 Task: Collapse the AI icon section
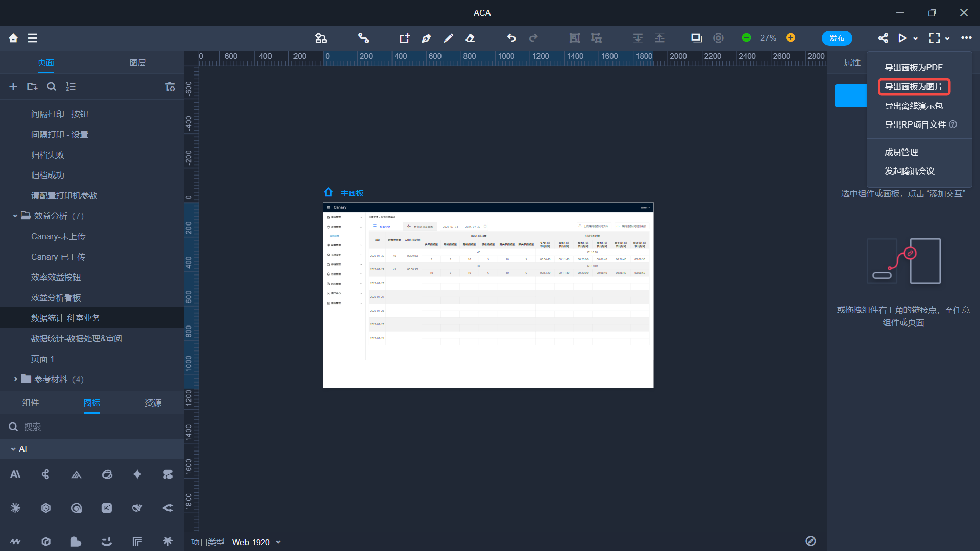pyautogui.click(x=13, y=449)
